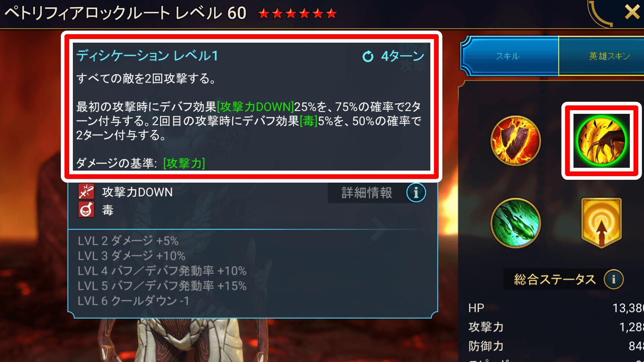Screen dimensions: 644x362
Task: Select the golden aura arrow skill icon
Action: (601, 222)
